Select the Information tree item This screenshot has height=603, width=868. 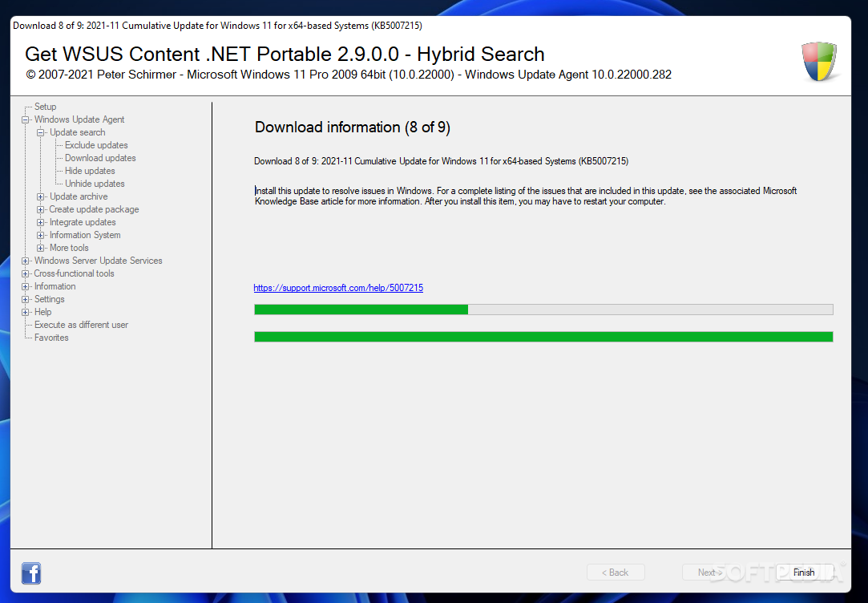click(55, 285)
